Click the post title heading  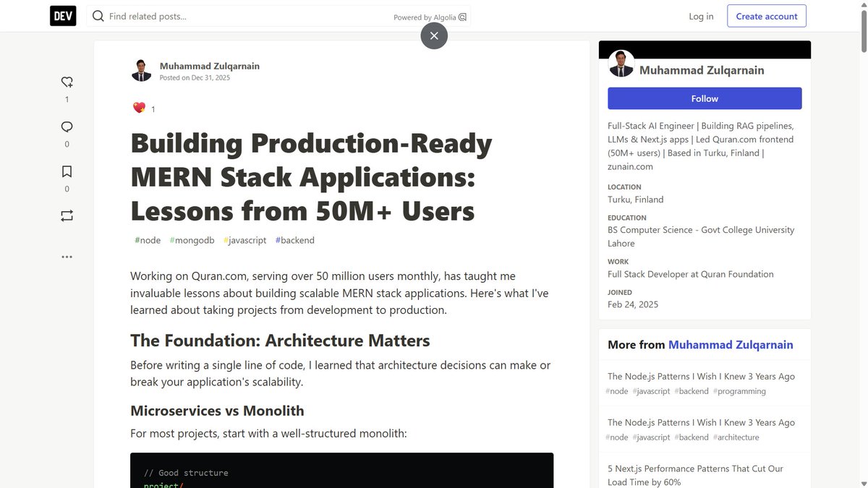tap(311, 177)
